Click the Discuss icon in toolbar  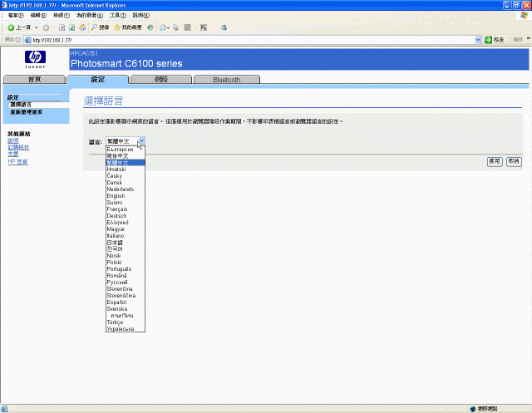[x=204, y=27]
